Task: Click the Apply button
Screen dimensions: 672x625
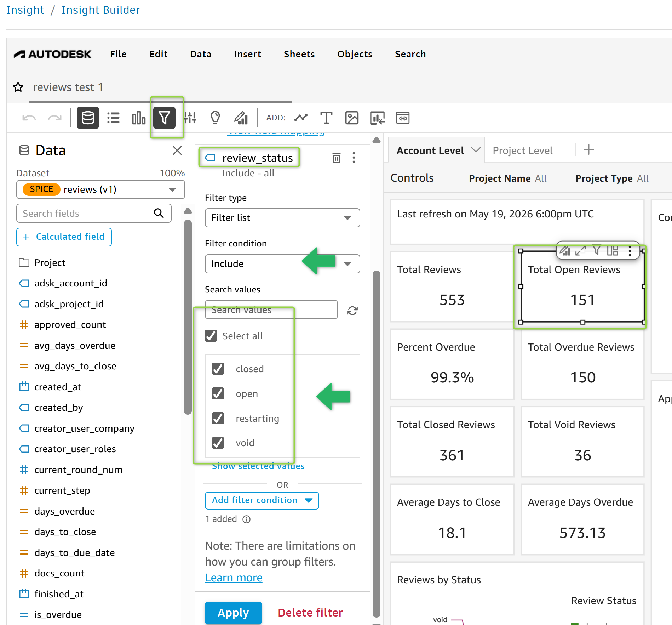Action: (233, 613)
